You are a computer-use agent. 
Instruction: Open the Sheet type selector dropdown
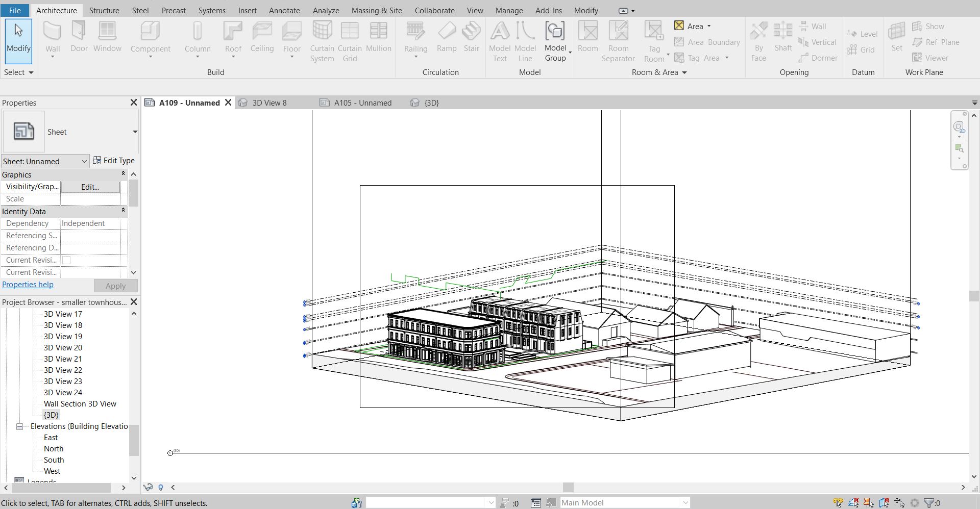coord(135,132)
